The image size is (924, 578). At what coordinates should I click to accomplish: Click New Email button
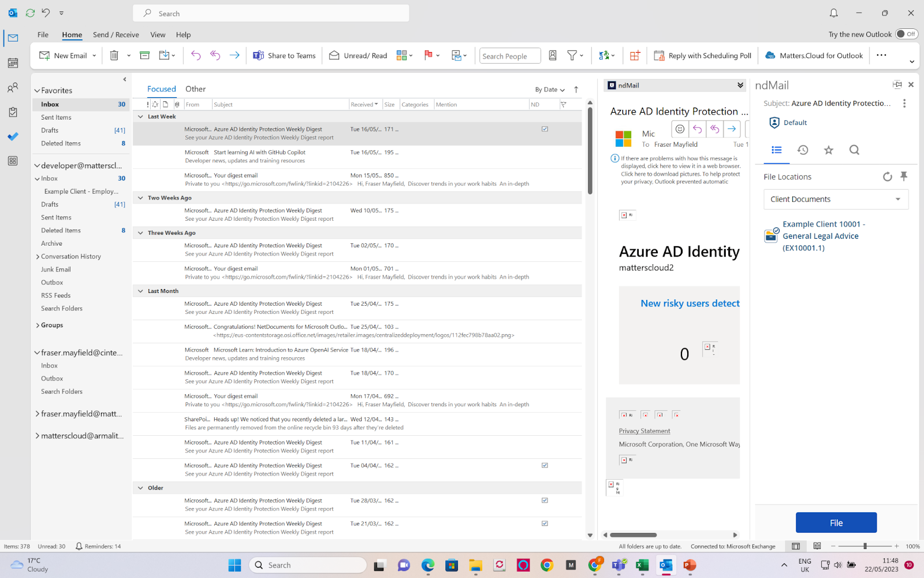64,55
